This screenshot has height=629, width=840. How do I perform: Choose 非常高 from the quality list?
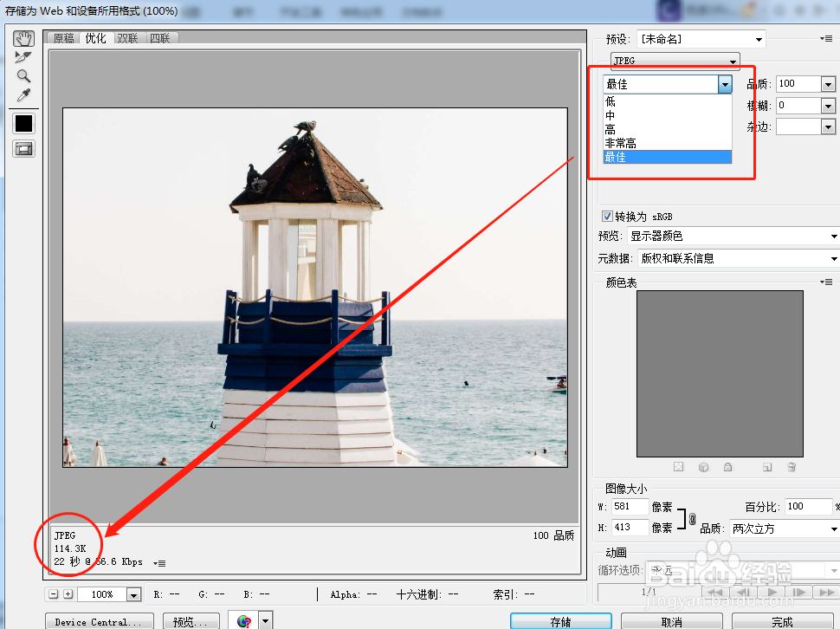(667, 143)
